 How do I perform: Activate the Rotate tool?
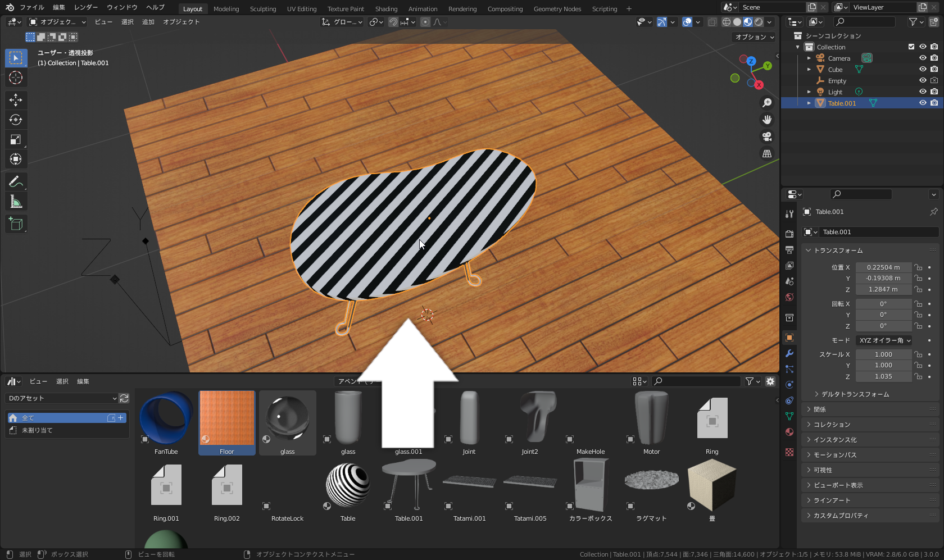[x=16, y=120]
